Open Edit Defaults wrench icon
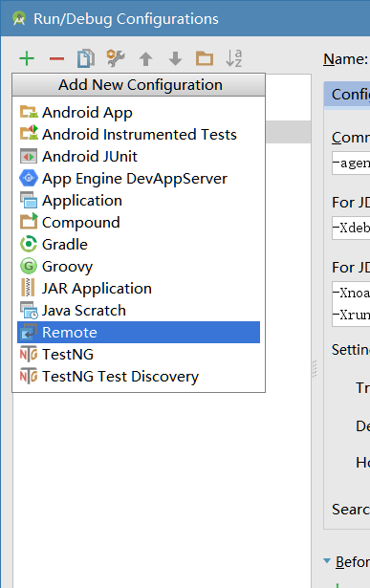The height and width of the screenshot is (588, 370). pos(116,58)
